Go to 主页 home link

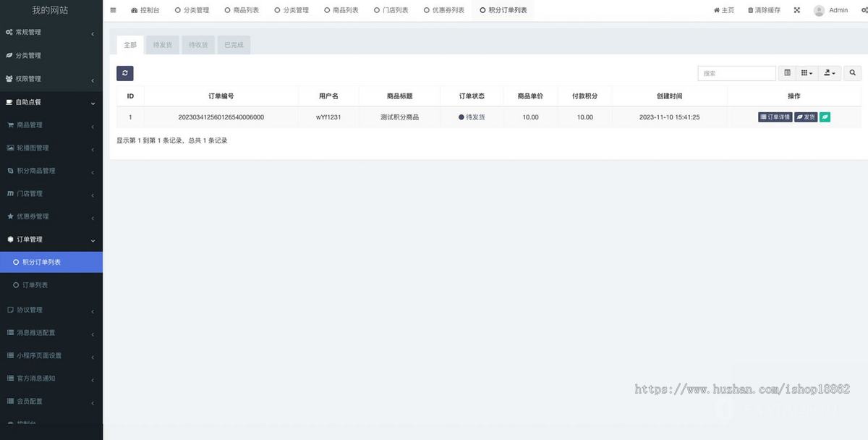(x=724, y=10)
